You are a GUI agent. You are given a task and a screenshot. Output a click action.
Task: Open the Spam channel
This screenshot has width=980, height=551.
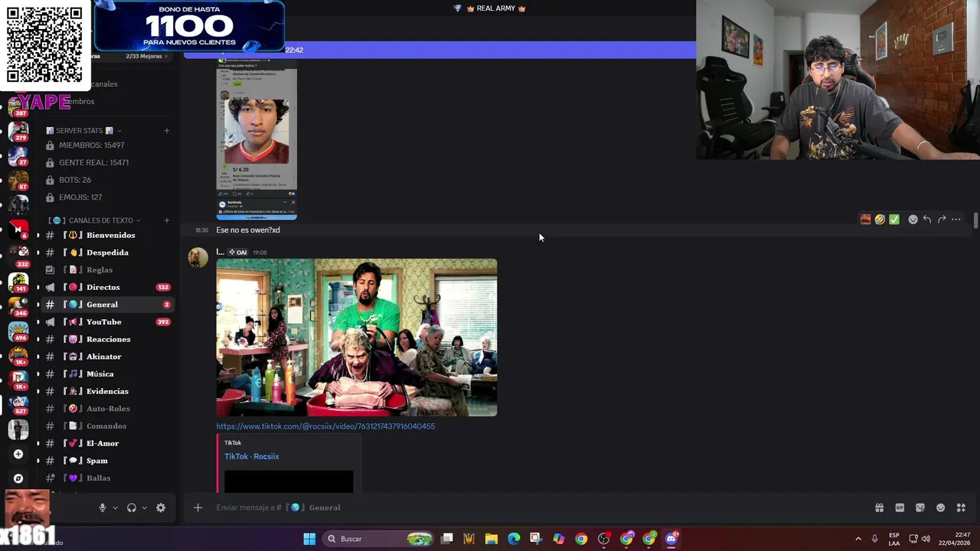107,461
